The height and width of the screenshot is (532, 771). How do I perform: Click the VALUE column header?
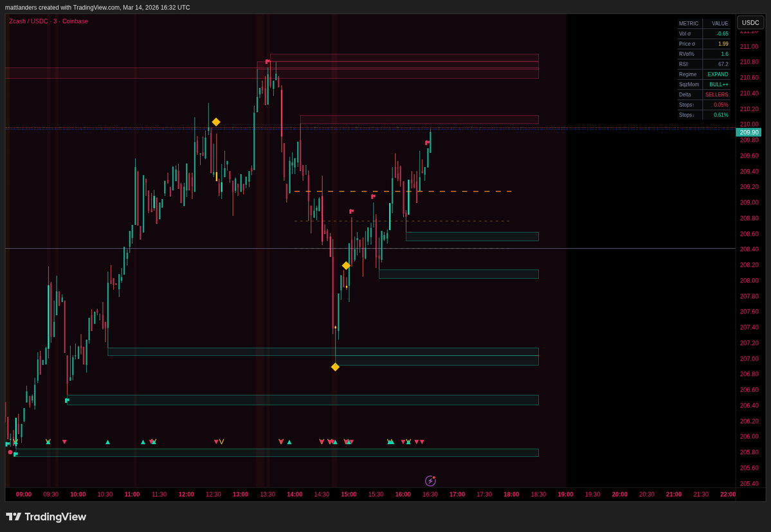(720, 24)
